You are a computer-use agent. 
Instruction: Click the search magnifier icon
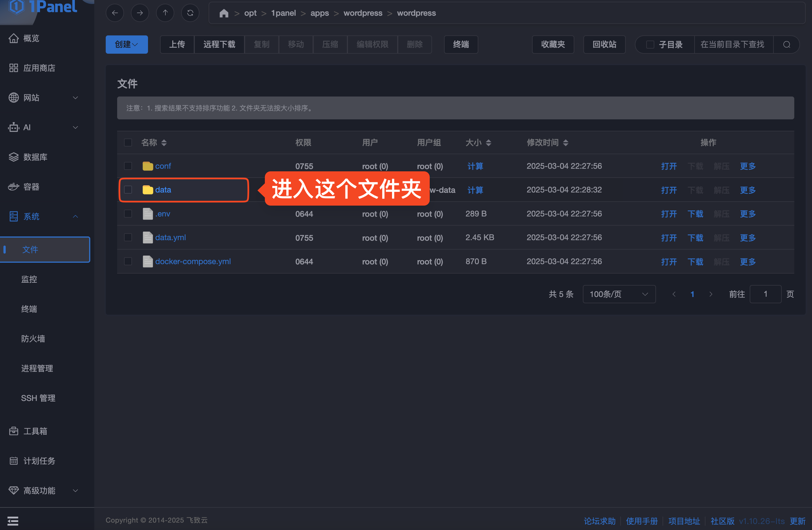(786, 45)
